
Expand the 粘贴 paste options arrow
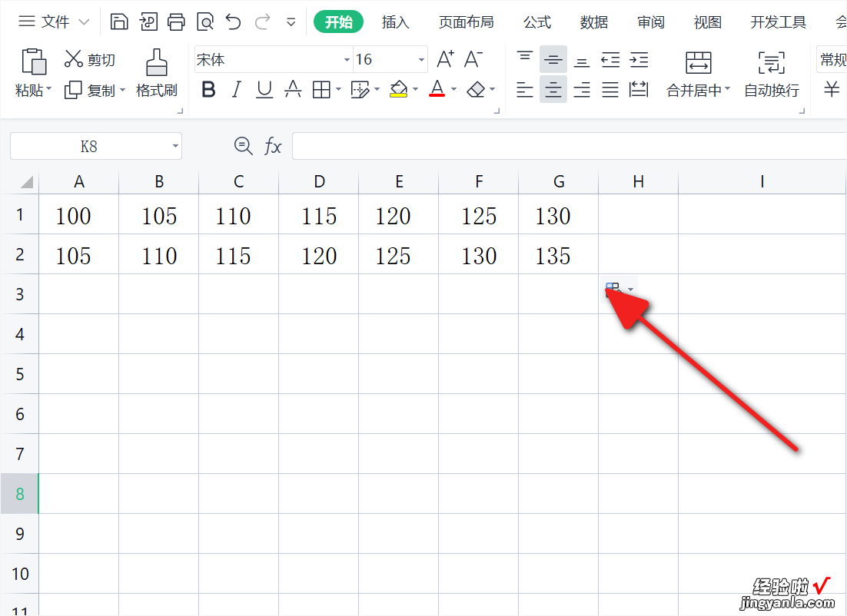point(49,88)
